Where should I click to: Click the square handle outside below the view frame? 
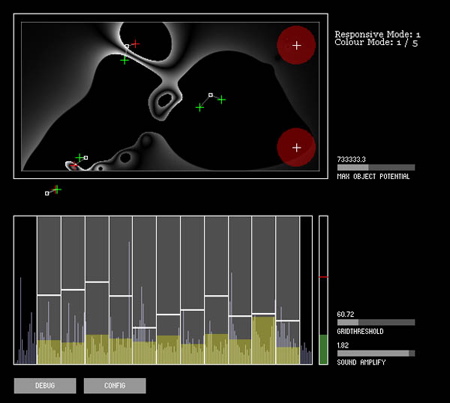click(x=47, y=193)
